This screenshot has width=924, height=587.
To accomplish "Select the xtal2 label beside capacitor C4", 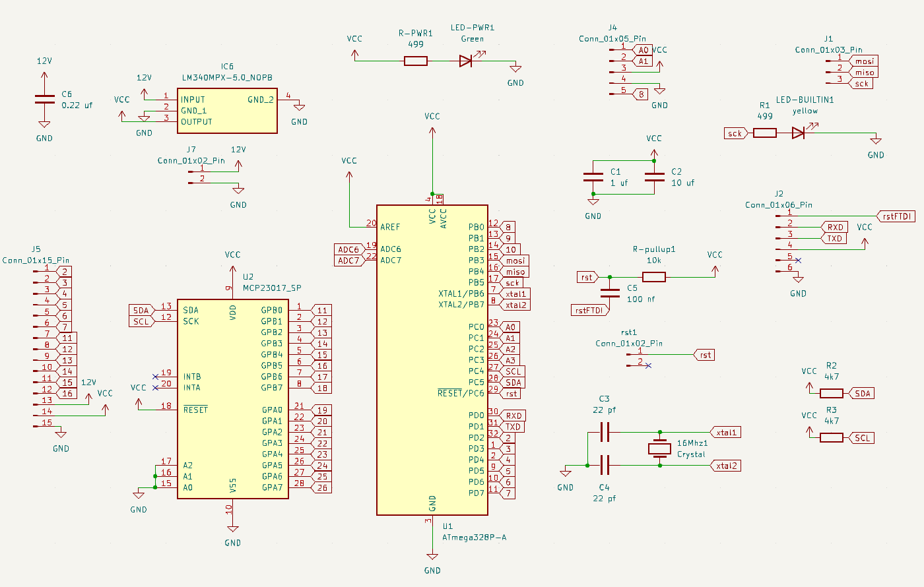I will click(x=726, y=466).
